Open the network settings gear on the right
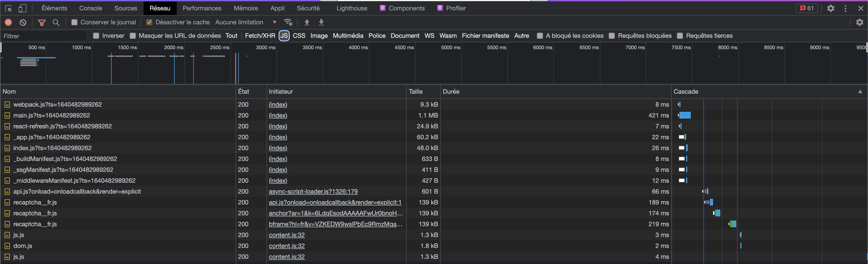The image size is (868, 264). pyautogui.click(x=859, y=22)
